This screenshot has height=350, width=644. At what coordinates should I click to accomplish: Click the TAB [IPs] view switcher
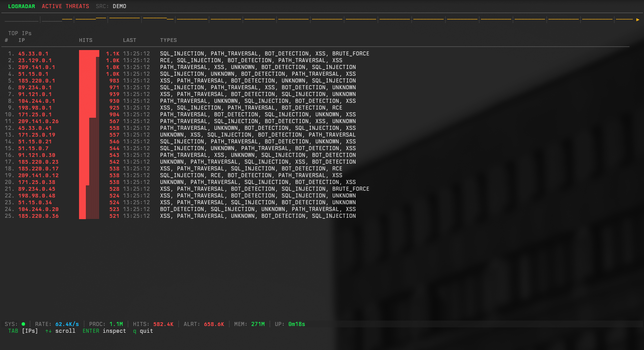[x=23, y=331]
